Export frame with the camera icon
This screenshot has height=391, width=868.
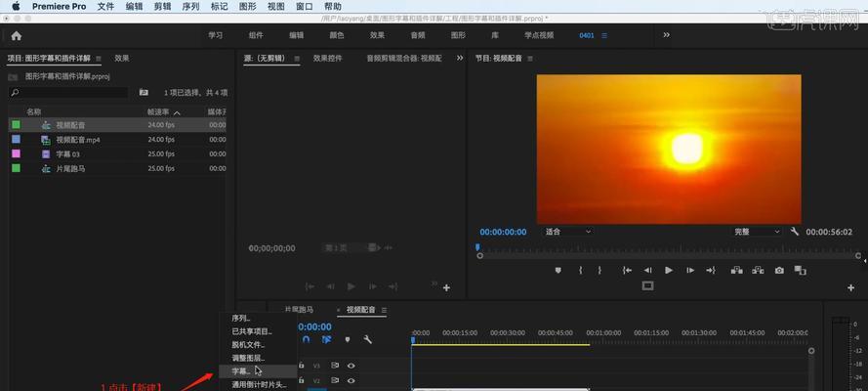click(779, 270)
